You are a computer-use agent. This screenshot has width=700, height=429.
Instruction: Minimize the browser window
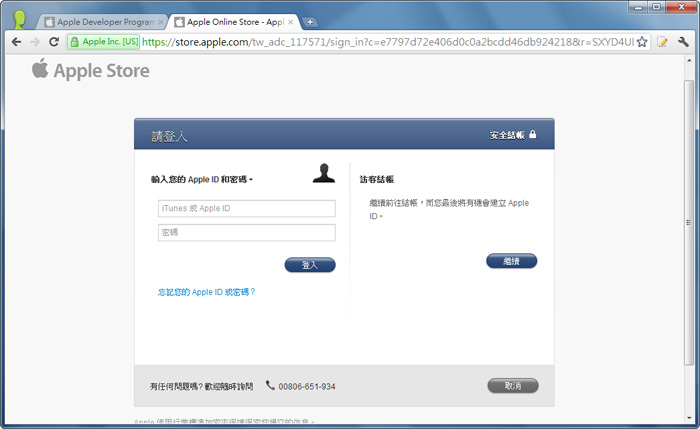pos(638,7)
